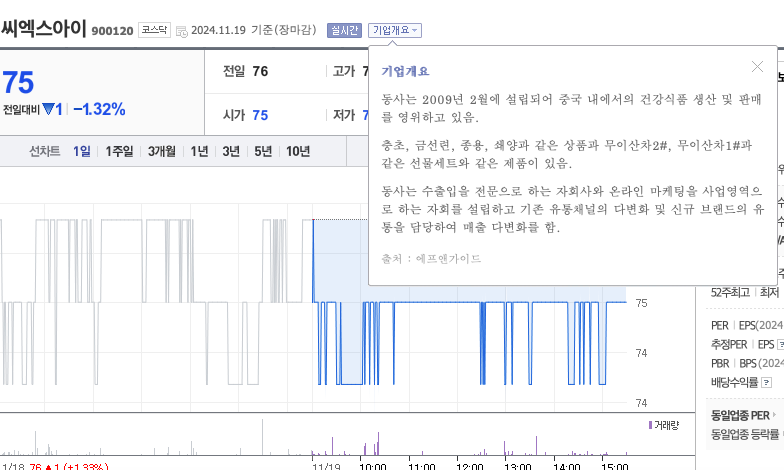Viewport: 784px width, 470px height.
Task: Click the 동일업종 등락률 label
Action: (745, 434)
